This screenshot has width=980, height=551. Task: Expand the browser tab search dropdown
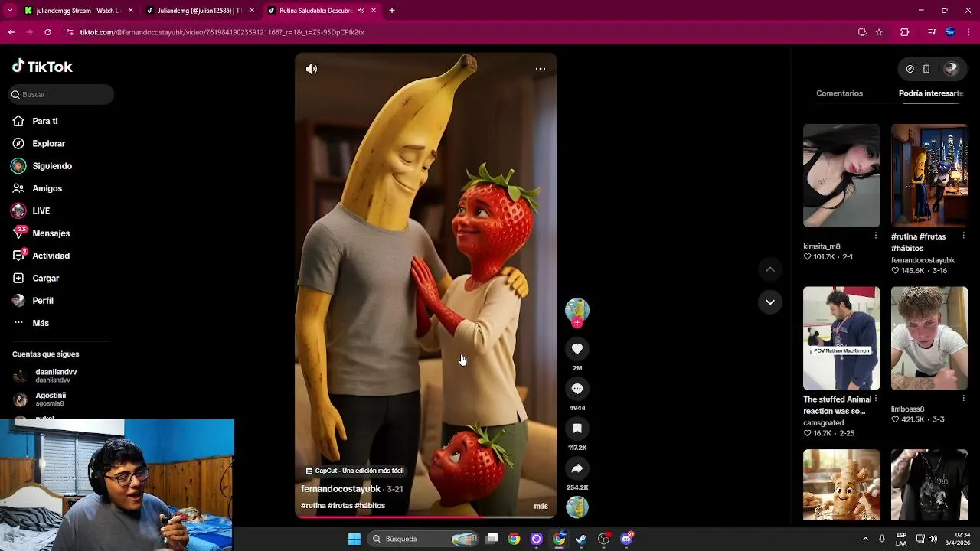(x=10, y=11)
